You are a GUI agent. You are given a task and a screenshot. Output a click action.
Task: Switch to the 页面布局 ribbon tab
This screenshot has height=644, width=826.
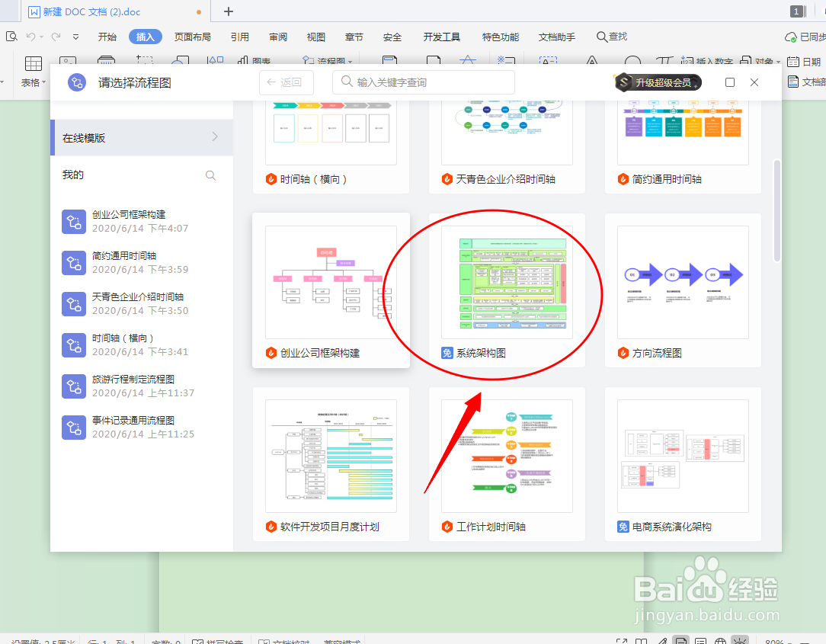[192, 36]
